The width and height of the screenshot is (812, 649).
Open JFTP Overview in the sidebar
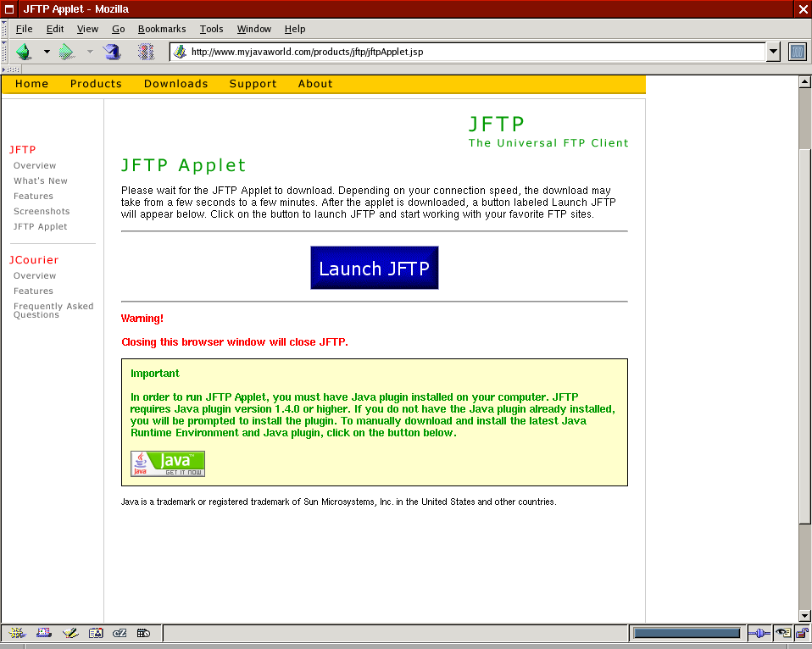[35, 165]
